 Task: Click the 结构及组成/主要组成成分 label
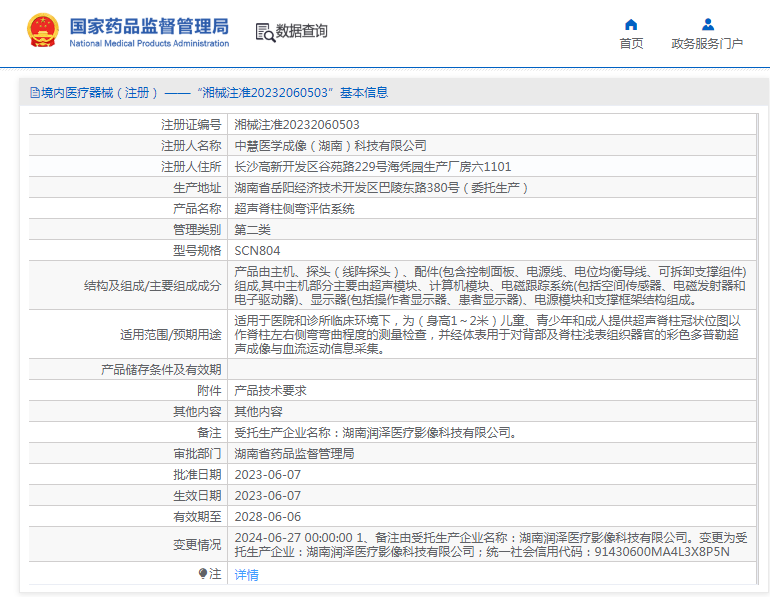tap(153, 286)
